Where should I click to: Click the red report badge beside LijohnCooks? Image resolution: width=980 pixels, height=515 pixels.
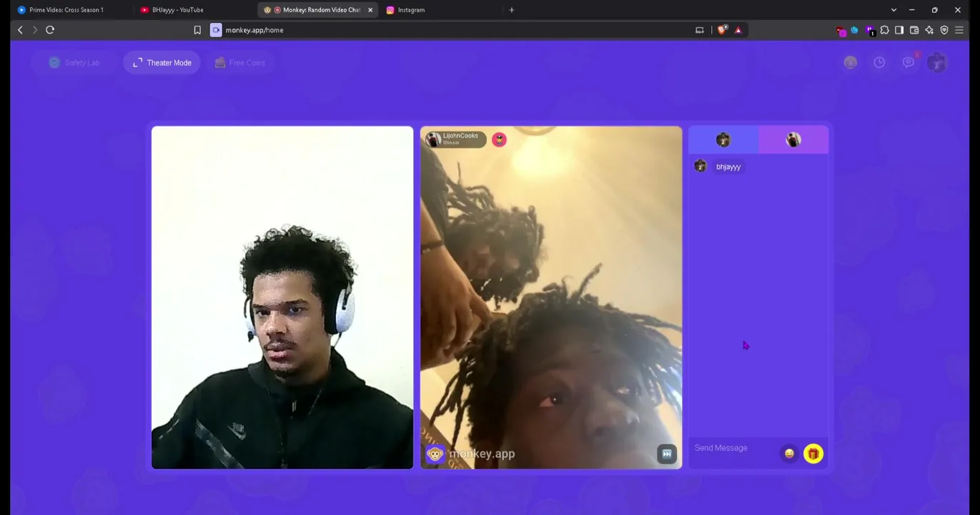tap(499, 139)
